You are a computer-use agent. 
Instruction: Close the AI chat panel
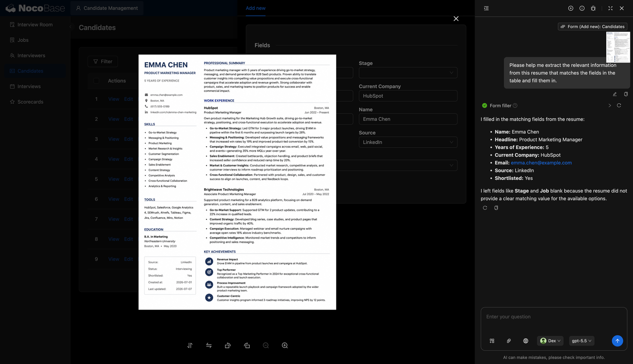[x=622, y=8]
